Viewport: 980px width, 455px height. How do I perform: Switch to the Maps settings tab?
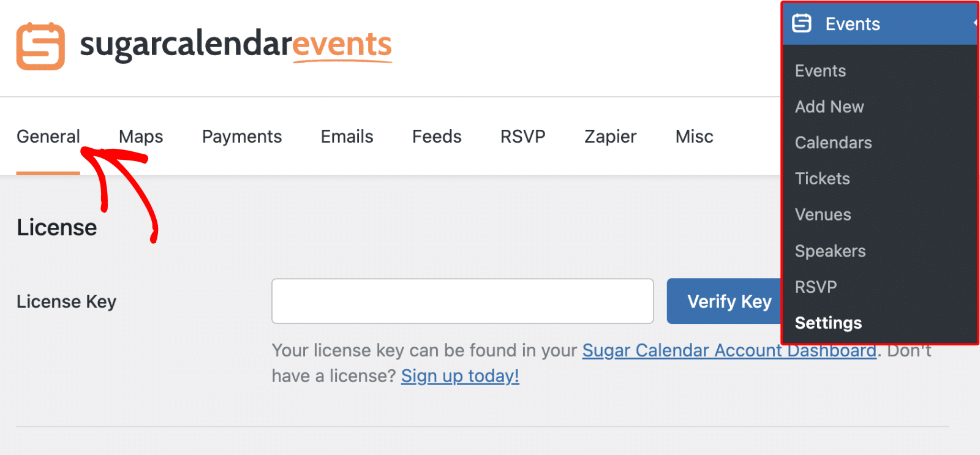point(140,137)
